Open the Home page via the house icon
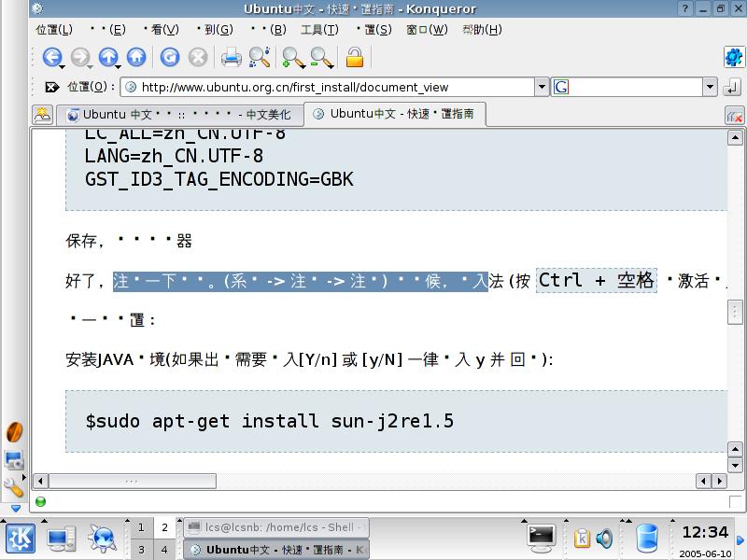 click(136, 57)
